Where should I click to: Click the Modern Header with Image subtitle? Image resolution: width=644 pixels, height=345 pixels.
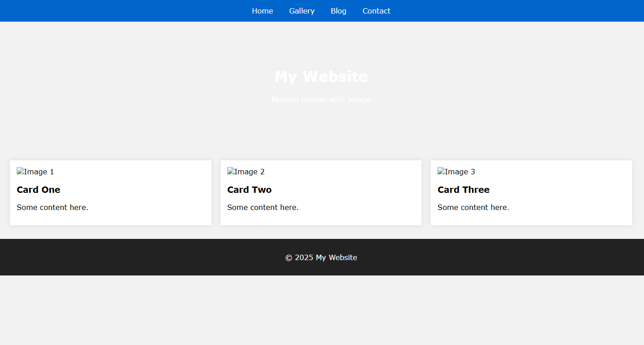click(321, 99)
